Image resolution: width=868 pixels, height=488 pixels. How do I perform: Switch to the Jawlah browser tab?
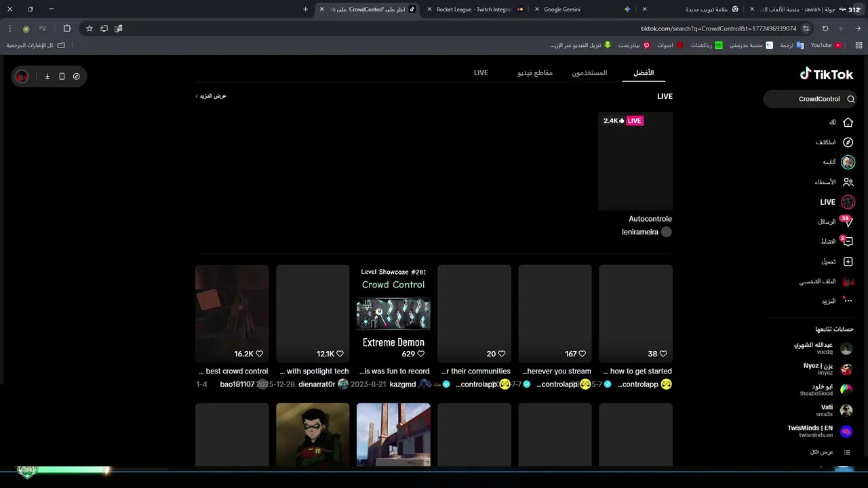(x=797, y=9)
